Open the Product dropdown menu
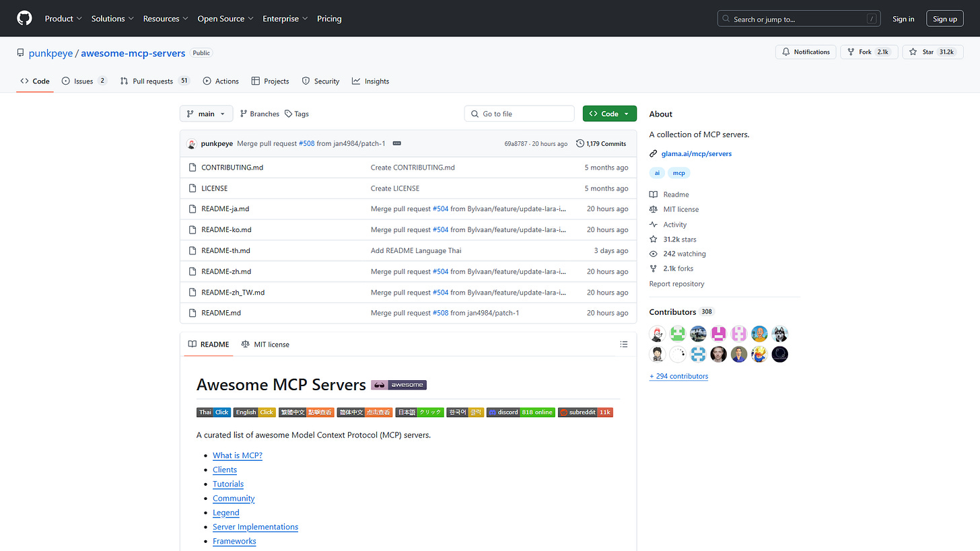The height and width of the screenshot is (551, 980). pos(63,19)
